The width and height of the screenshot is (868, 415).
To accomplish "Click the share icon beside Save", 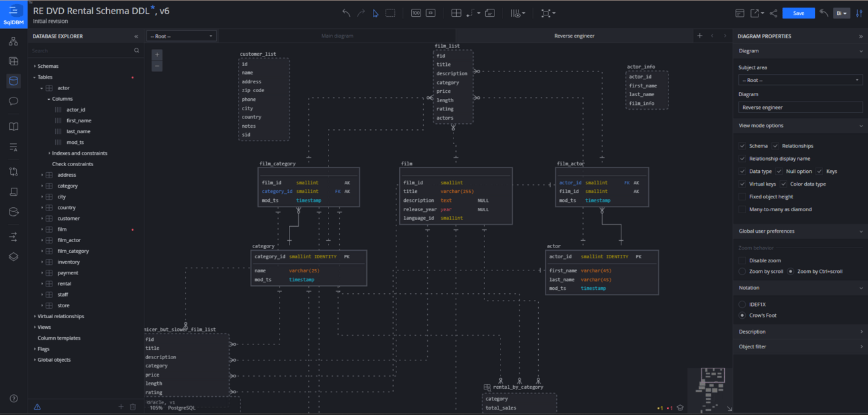I will pyautogui.click(x=774, y=13).
